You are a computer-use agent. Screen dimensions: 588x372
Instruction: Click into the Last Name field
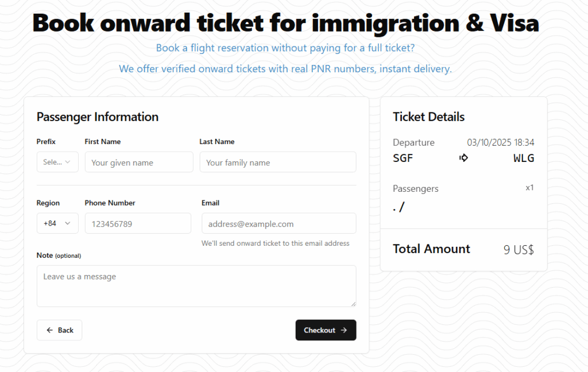(x=278, y=162)
